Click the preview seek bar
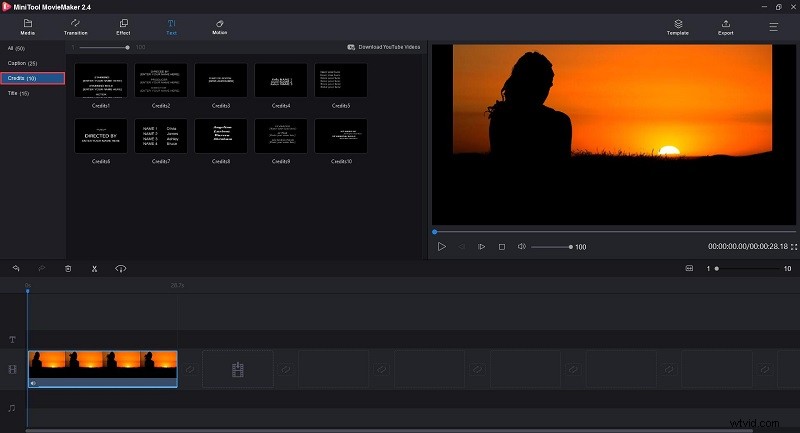800x433 pixels. click(x=614, y=232)
